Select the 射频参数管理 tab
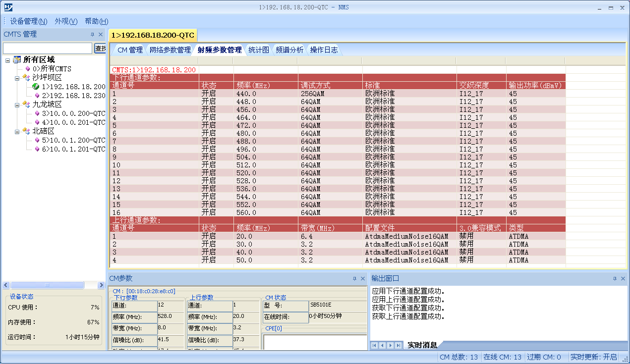The image size is (630, 364). point(220,50)
